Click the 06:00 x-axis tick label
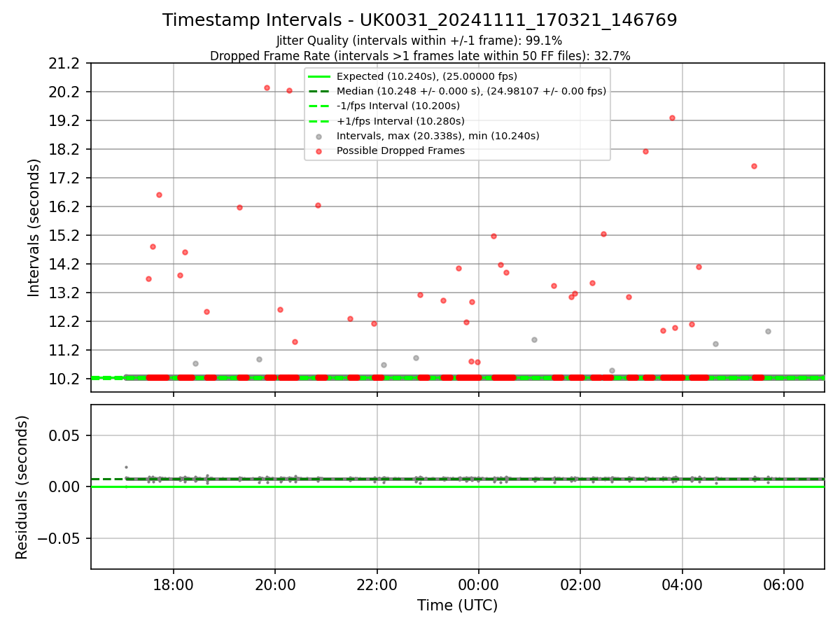 click(x=784, y=584)
